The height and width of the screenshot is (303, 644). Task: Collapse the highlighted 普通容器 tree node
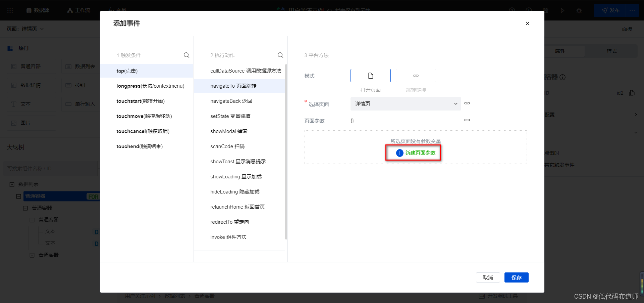19,196
